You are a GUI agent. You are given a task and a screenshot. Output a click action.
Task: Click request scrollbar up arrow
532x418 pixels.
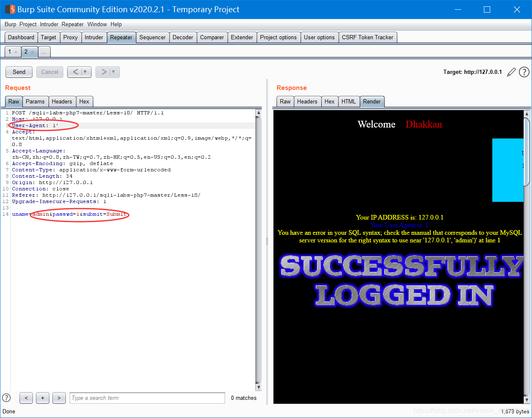[258, 113]
